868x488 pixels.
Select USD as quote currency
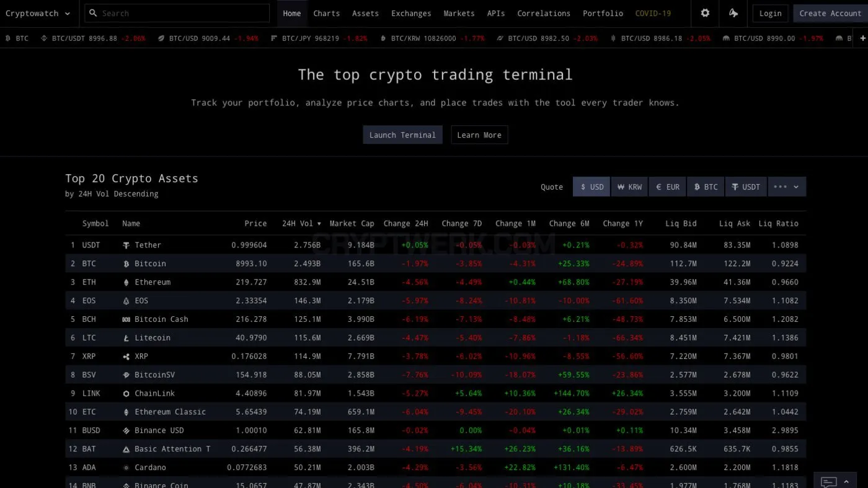591,187
